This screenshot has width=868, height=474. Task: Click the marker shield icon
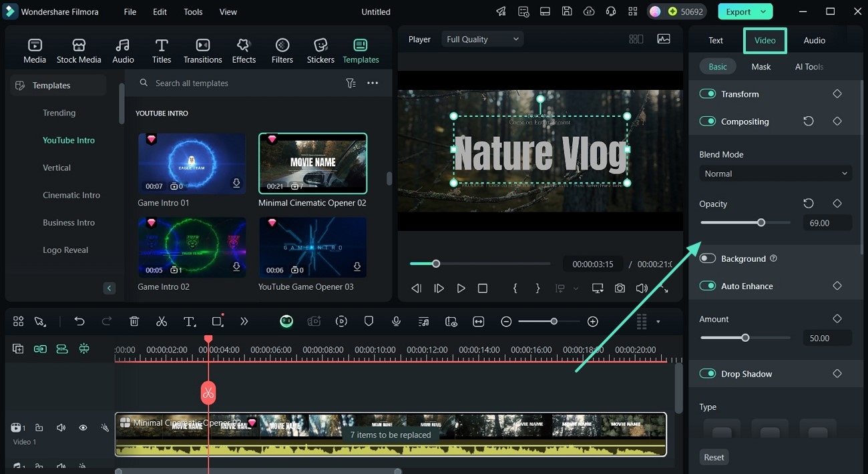(369, 321)
